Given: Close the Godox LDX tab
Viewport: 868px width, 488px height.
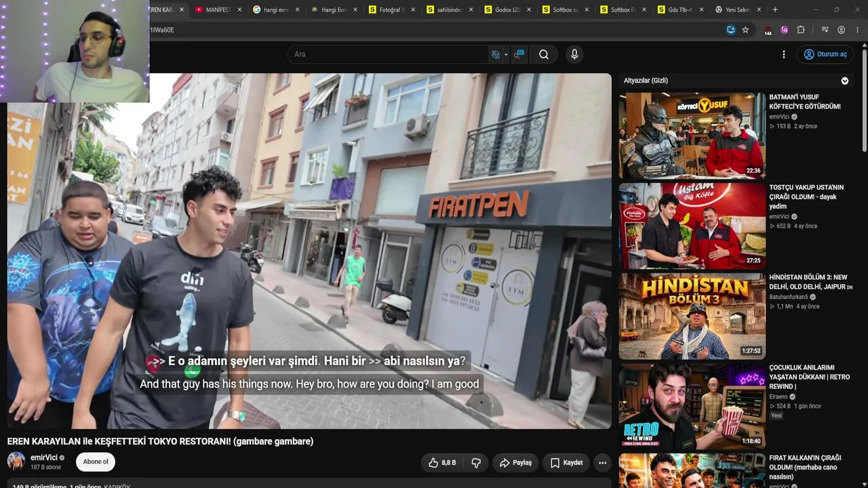Looking at the screenshot, I should tap(529, 10).
